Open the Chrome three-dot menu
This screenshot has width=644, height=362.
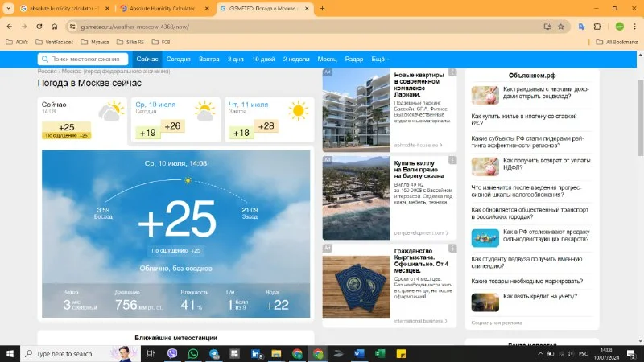[634, 26]
